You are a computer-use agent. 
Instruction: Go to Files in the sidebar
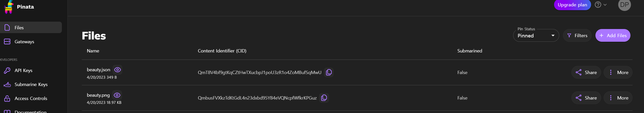pos(31,27)
